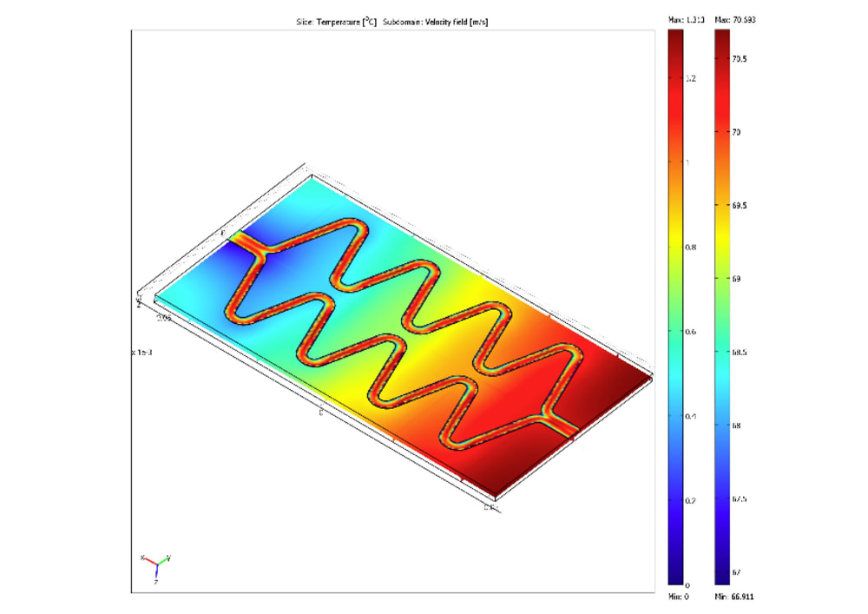868x614 pixels.
Task: Click the '70.5' tick on temperature legend
Action: click(739, 59)
